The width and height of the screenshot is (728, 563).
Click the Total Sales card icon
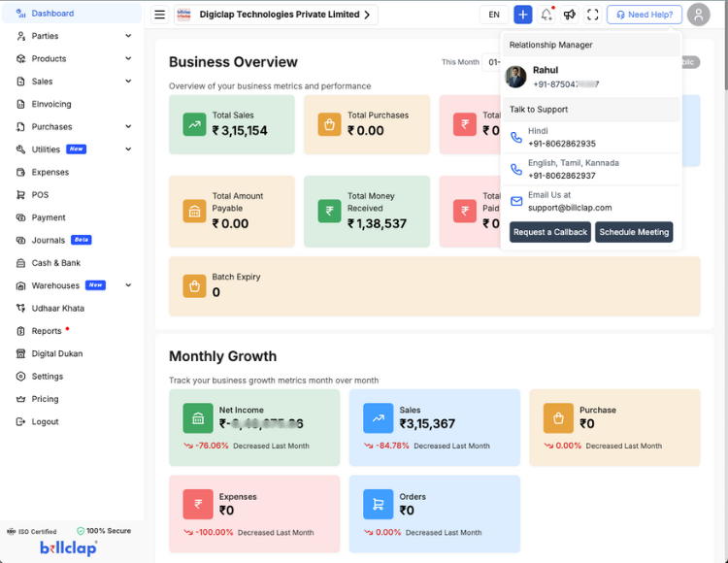[194, 124]
